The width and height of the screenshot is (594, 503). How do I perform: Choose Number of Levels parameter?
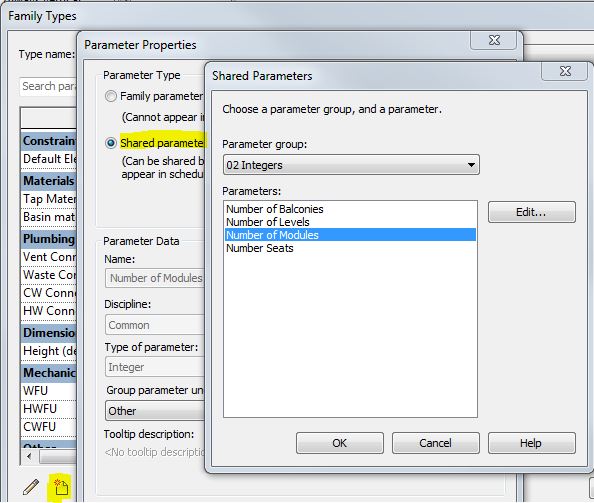(268, 222)
